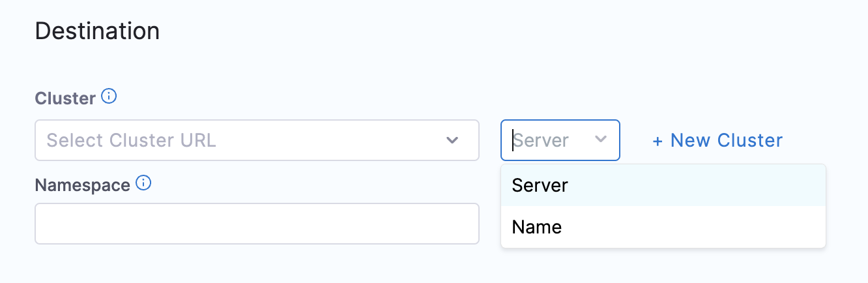Click the info icon beside Namespace label
The width and height of the screenshot is (868, 283).
click(143, 184)
